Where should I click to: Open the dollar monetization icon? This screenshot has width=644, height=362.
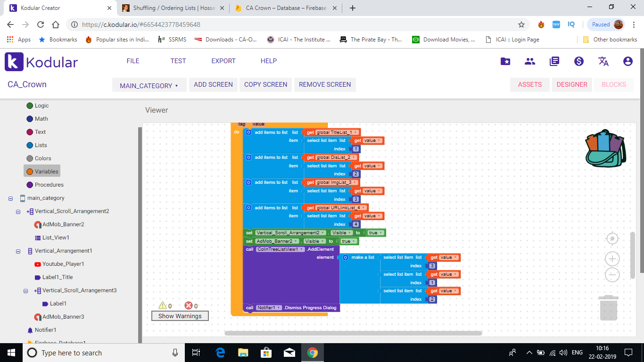578,61
